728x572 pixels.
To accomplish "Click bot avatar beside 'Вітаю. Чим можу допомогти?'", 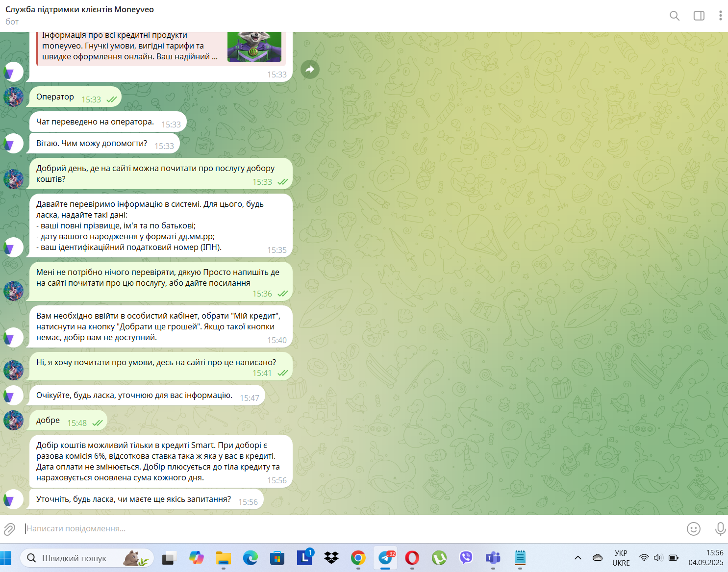I will (x=13, y=144).
